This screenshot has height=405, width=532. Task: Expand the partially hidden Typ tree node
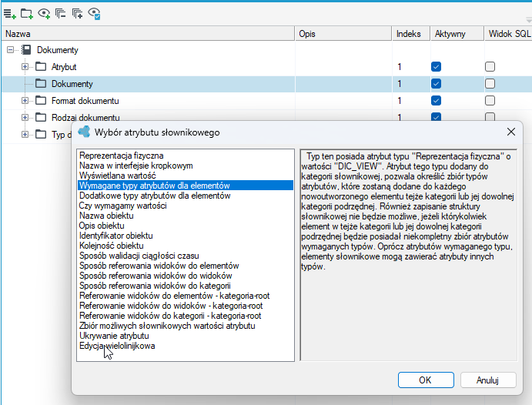tap(25, 134)
